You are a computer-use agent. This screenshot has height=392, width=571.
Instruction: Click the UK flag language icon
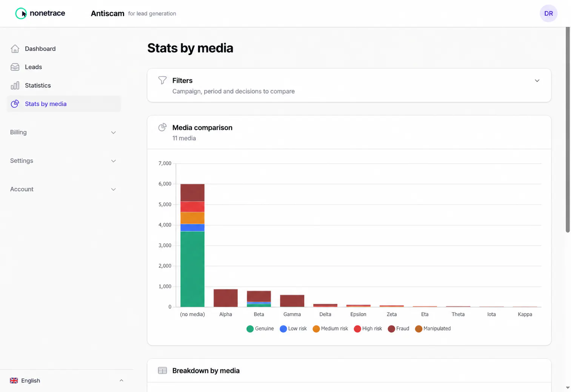(x=14, y=380)
